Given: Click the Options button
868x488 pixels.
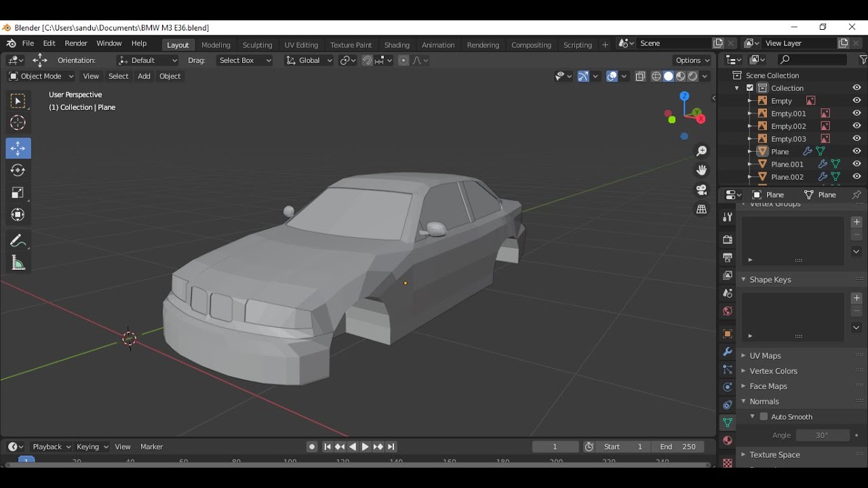Looking at the screenshot, I should click(x=692, y=60).
